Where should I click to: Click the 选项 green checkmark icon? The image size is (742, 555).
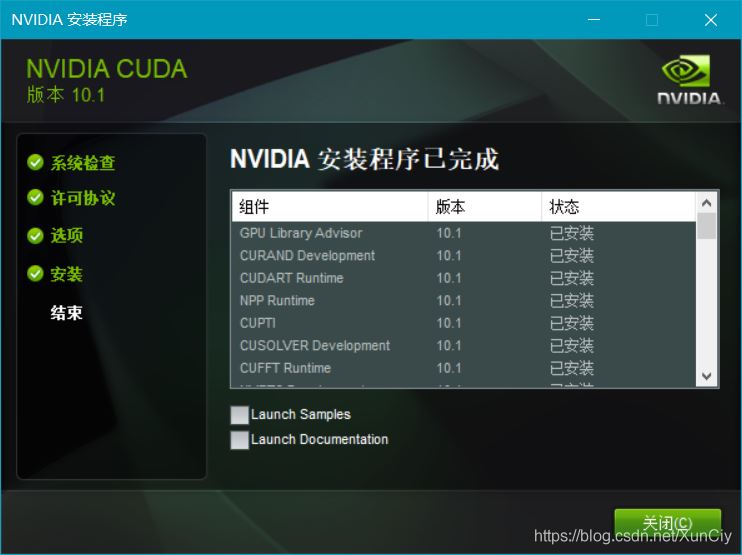(x=36, y=236)
